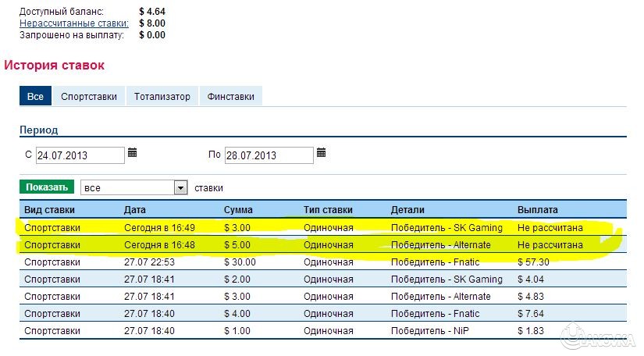This screenshot has width=644, height=356.
Task: Click the available balance value '$ 4.64'
Action: click(x=152, y=12)
